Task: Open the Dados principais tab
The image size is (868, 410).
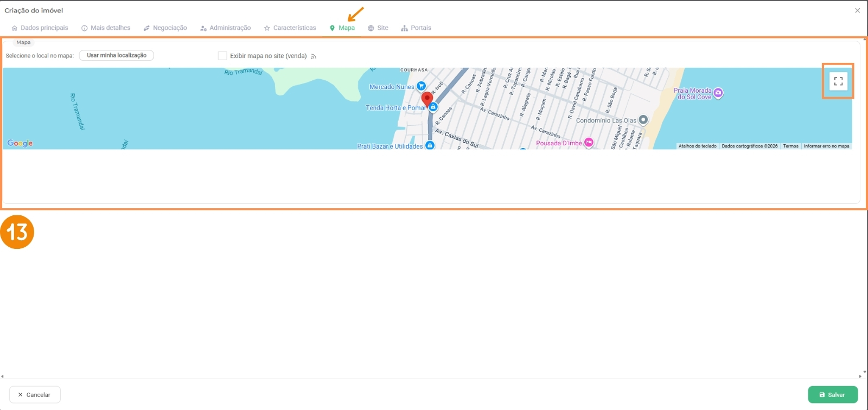Action: click(40, 28)
